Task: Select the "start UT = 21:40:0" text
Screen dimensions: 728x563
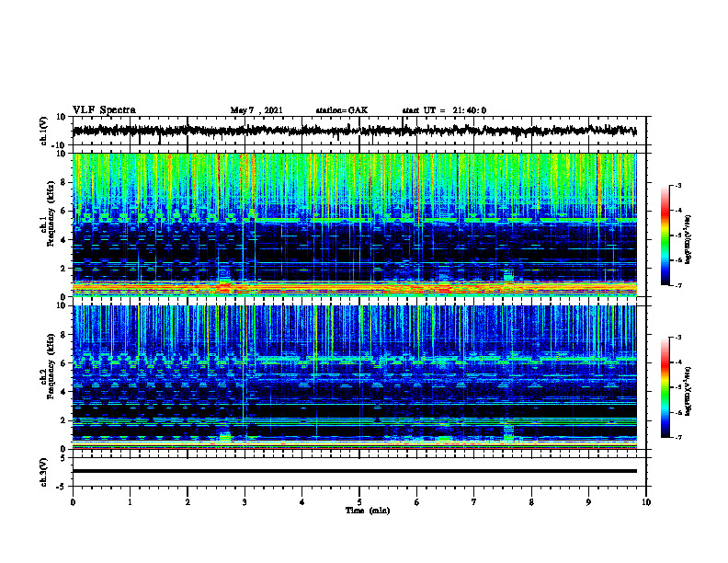Action: point(444,110)
